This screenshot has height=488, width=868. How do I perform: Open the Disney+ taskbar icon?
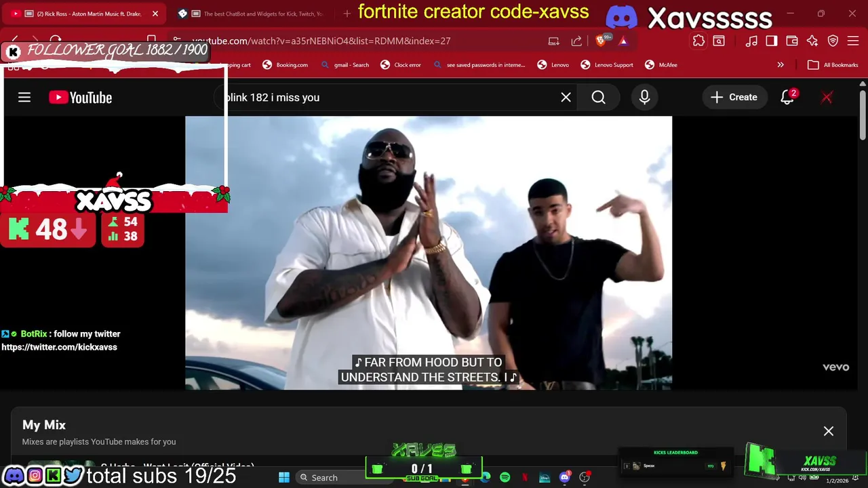point(545,477)
